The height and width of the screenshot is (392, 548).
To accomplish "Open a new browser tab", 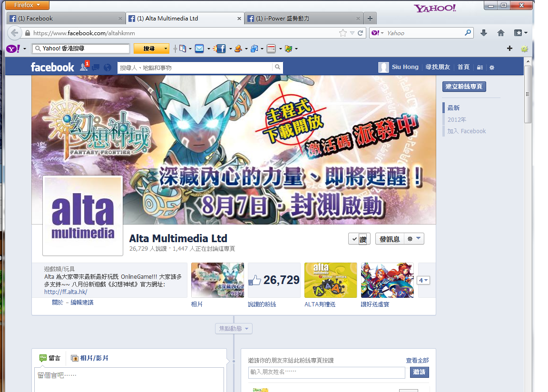I will [370, 19].
